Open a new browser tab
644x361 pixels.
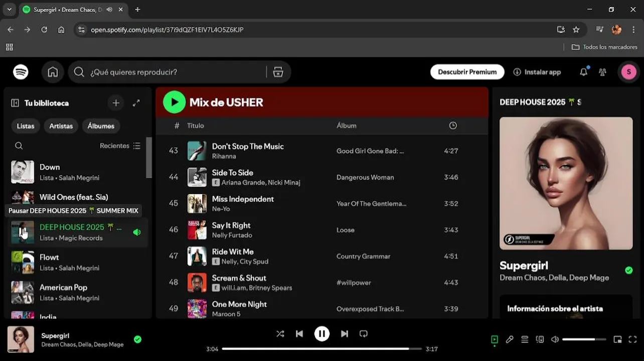pos(137,10)
